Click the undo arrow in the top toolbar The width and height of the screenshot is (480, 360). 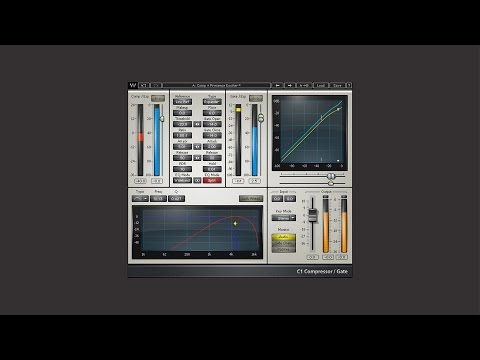[x=143, y=85]
